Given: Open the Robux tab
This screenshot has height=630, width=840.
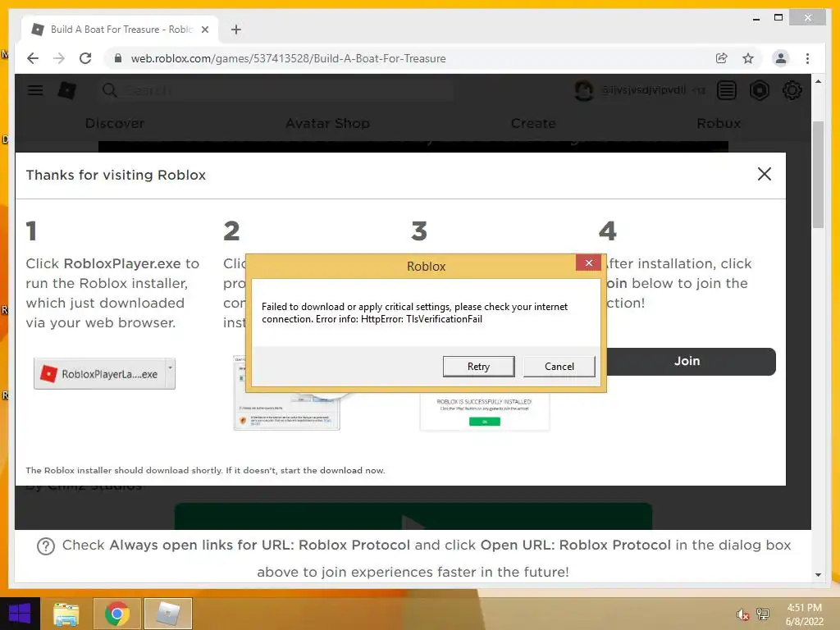Looking at the screenshot, I should click(x=719, y=123).
